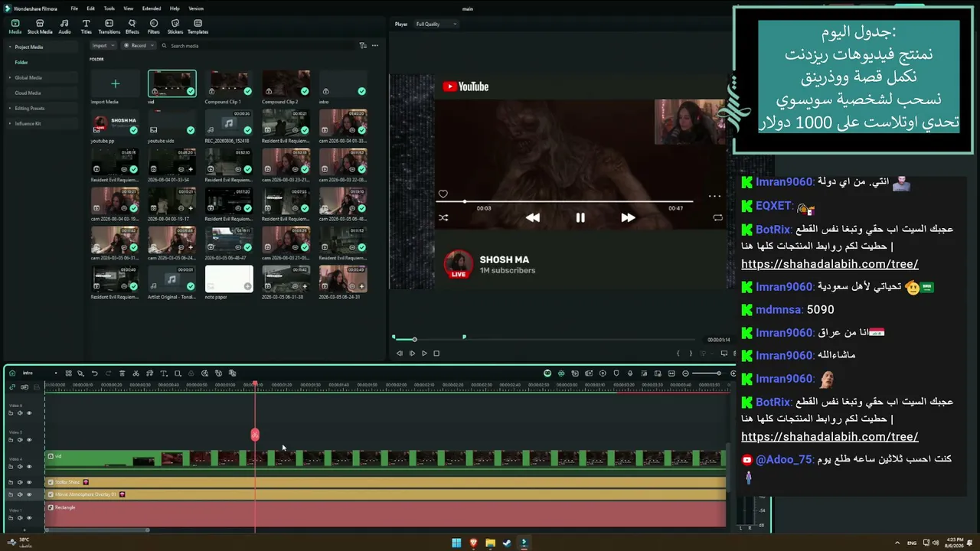
Task: Click the media filter and sort icon
Action: click(x=363, y=46)
